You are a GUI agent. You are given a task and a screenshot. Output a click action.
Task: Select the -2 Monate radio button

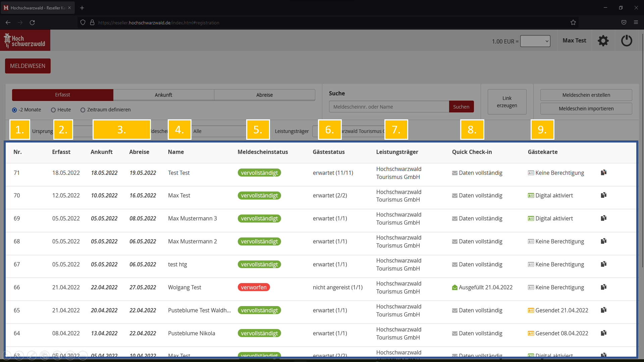point(14,110)
